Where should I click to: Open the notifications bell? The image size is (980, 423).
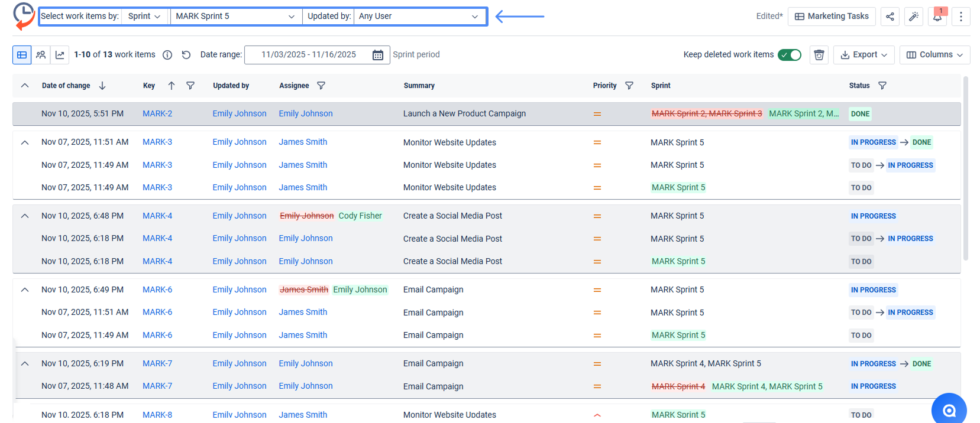click(x=937, y=17)
